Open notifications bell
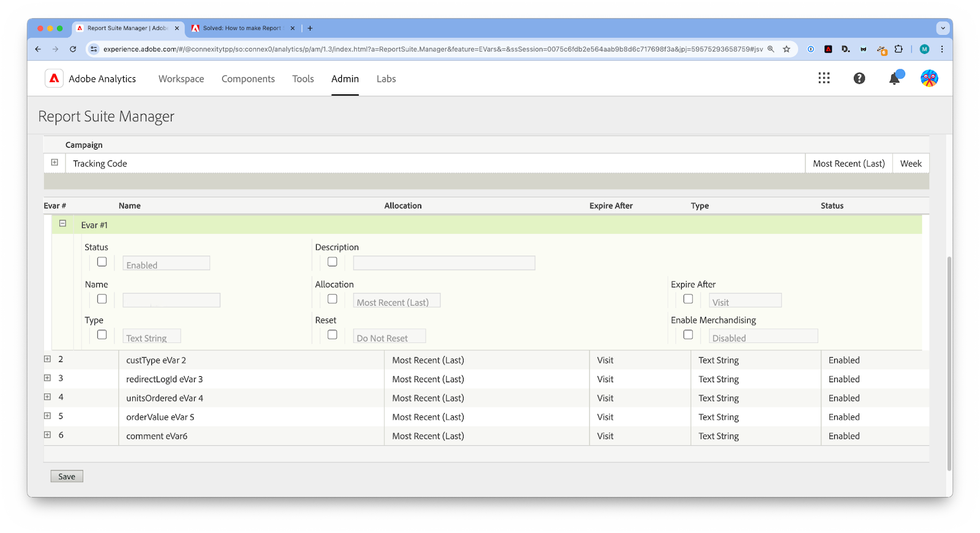Viewport: 980px width, 533px height. click(x=895, y=78)
